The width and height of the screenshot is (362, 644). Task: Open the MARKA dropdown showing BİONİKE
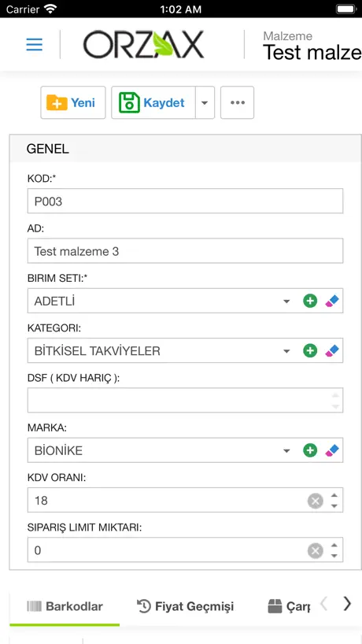click(286, 451)
